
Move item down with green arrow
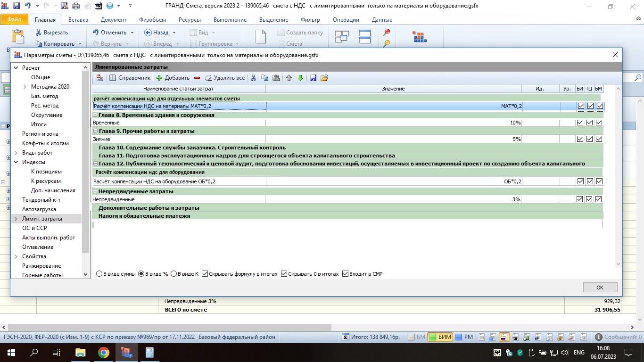pyautogui.click(x=300, y=78)
